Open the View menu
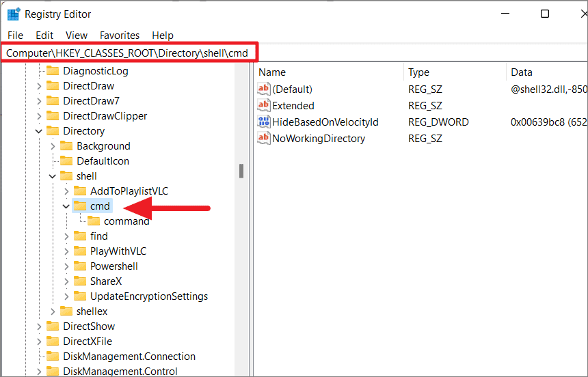 pyautogui.click(x=77, y=36)
